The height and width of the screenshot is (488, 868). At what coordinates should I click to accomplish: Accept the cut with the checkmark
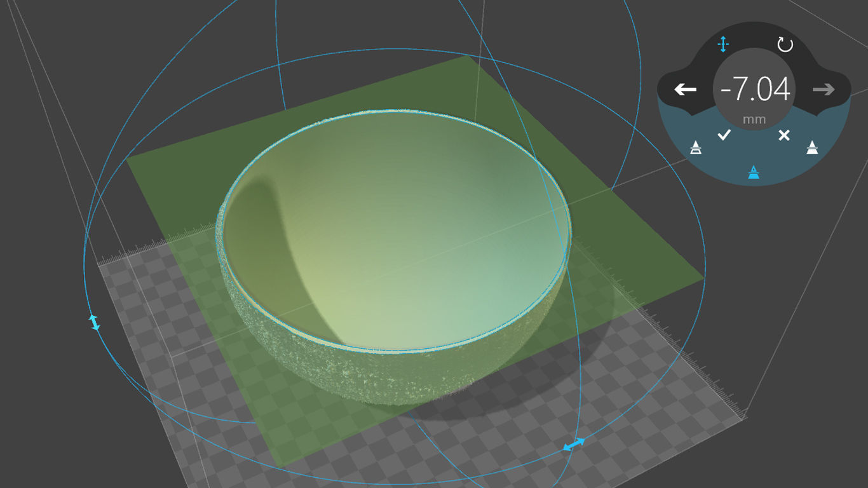[724, 135]
